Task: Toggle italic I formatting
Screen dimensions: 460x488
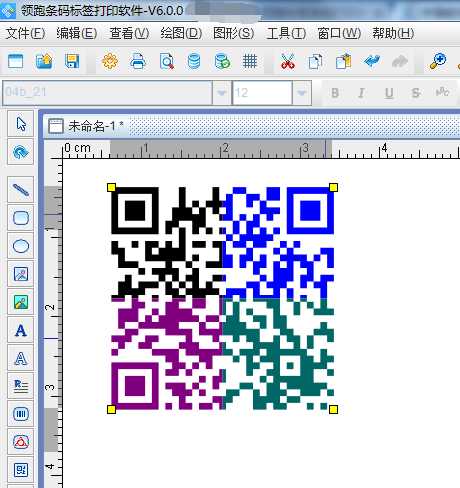Action: point(361,93)
